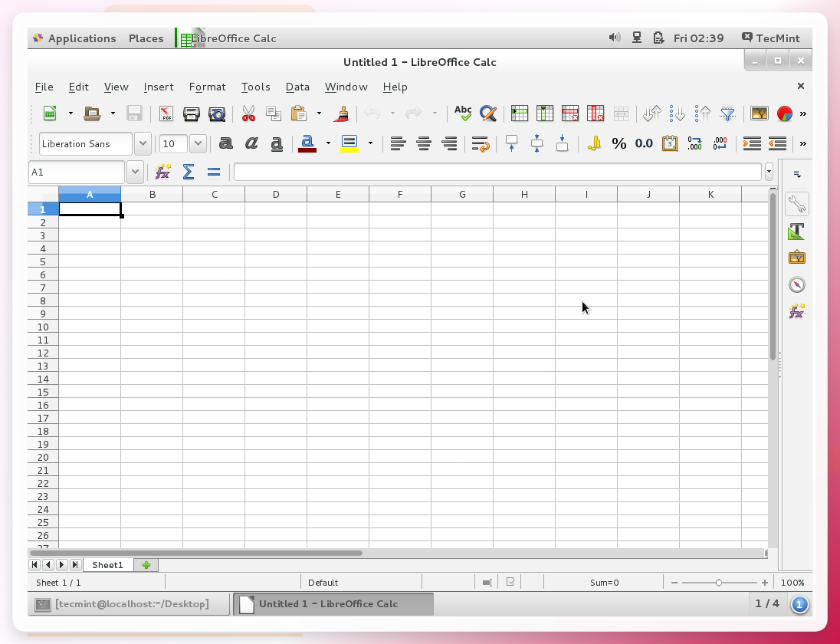This screenshot has width=840, height=644.
Task: Toggle bold formatting
Action: point(225,143)
